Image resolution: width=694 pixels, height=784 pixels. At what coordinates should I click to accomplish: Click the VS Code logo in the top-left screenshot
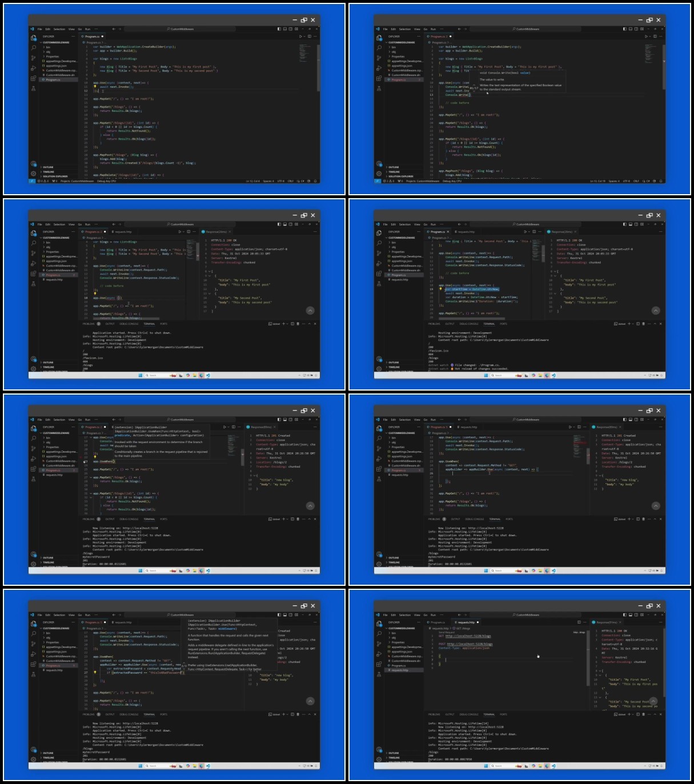pyautogui.click(x=32, y=29)
